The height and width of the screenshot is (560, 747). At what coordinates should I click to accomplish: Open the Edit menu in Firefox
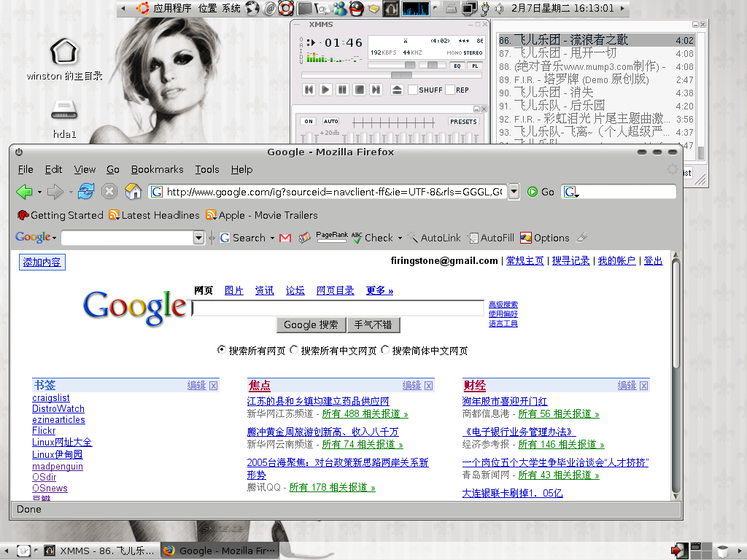(x=53, y=169)
